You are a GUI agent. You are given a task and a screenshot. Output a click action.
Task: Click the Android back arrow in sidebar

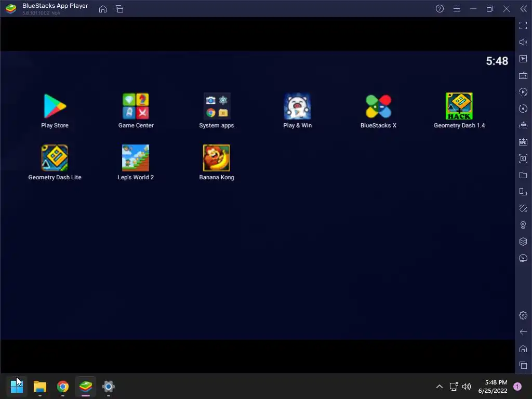pos(523,332)
